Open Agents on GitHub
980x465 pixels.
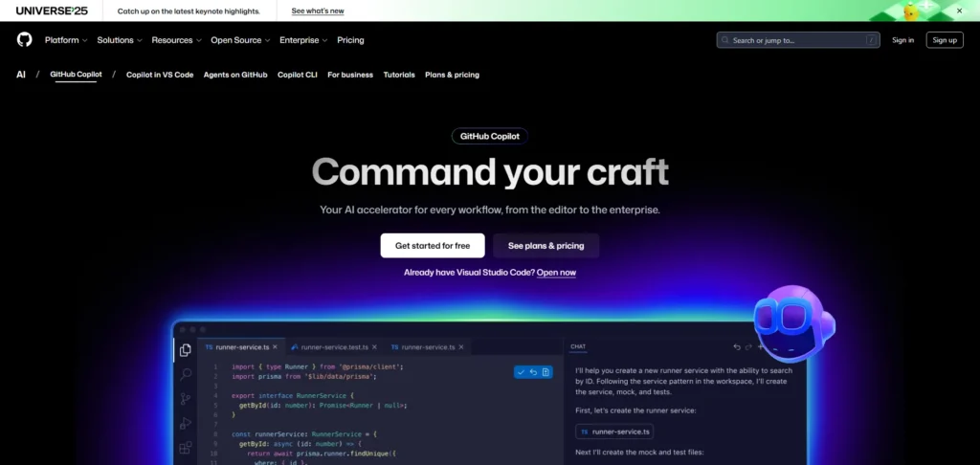(x=235, y=75)
